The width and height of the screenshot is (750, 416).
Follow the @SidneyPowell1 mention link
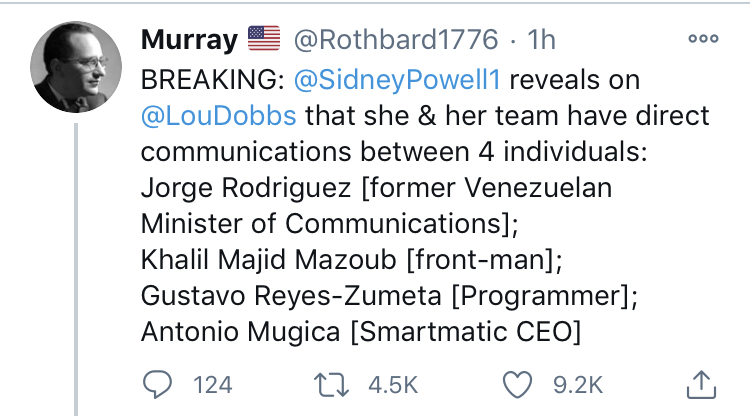pos(397,80)
